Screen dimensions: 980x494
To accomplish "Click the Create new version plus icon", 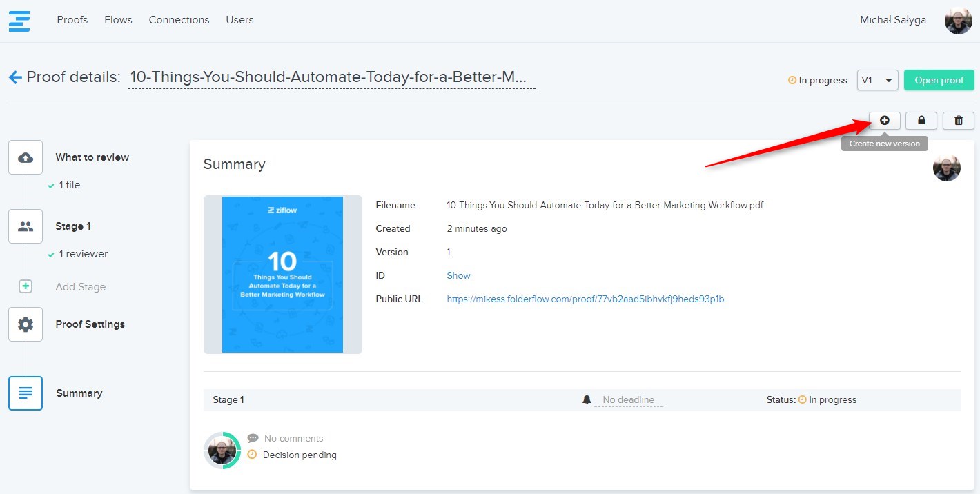I will (x=884, y=121).
